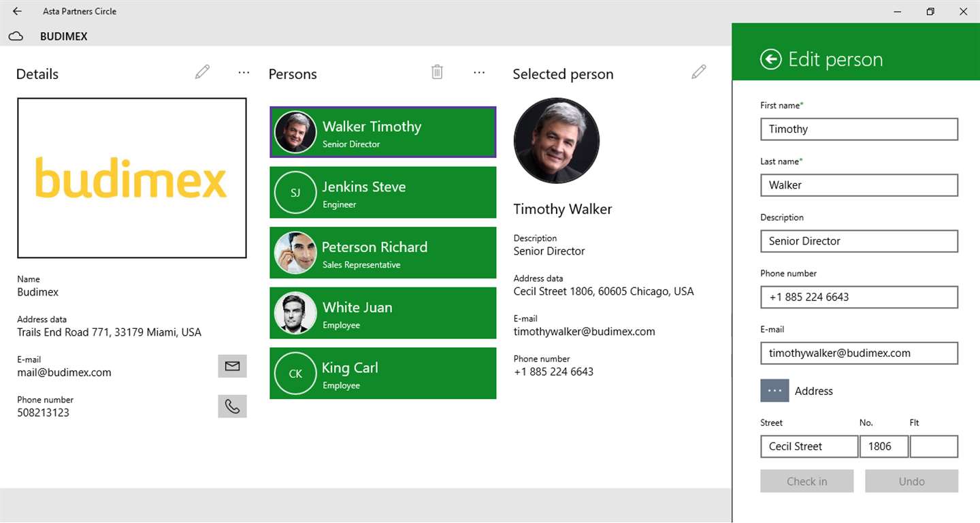
Task: Click the cloud icon beside BUDIMEX
Action: coord(16,36)
